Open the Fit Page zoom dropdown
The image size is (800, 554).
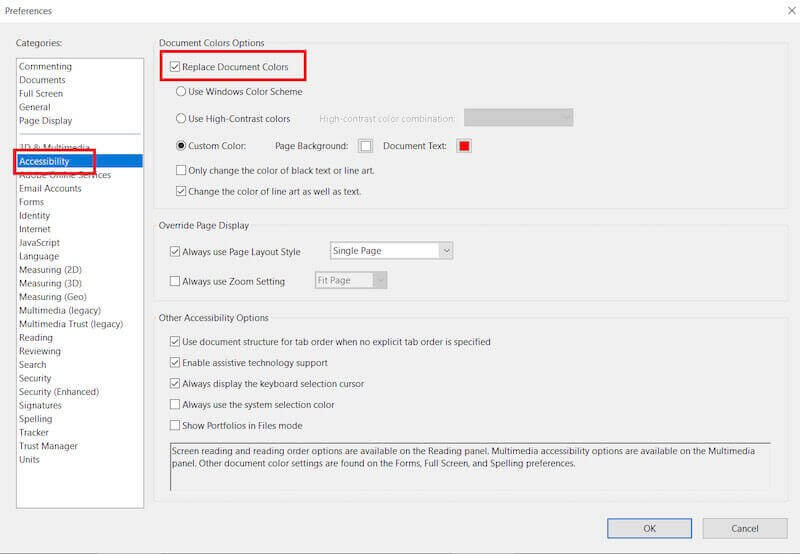coord(351,281)
